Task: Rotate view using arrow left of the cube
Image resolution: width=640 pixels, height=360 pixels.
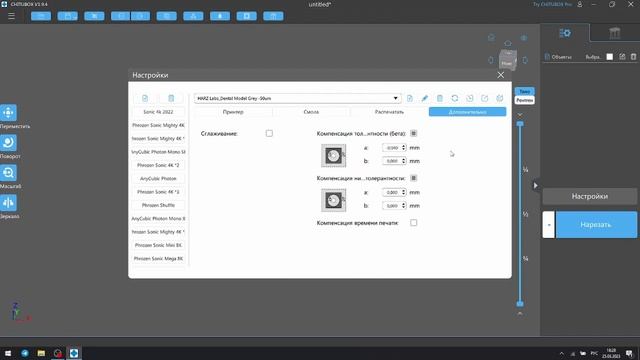Action: click(x=491, y=60)
